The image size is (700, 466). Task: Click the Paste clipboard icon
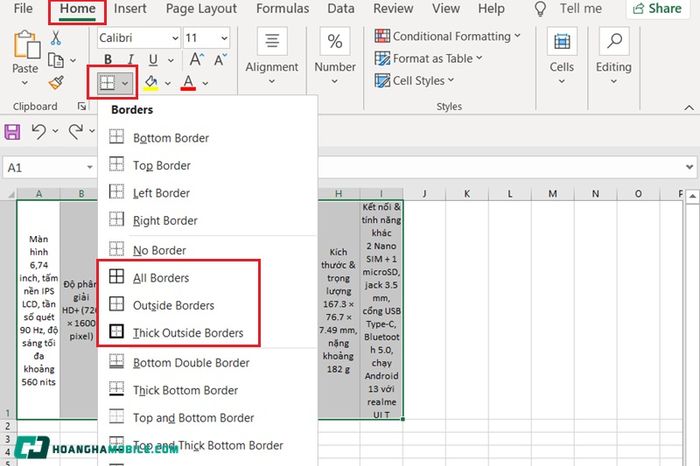coord(26,44)
